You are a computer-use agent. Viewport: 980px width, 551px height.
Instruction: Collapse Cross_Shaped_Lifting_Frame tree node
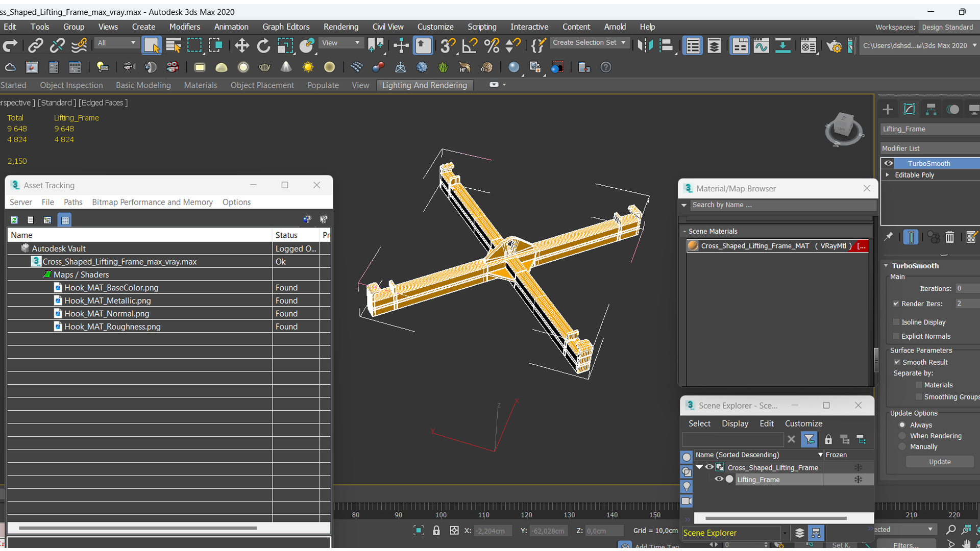pyautogui.click(x=699, y=467)
